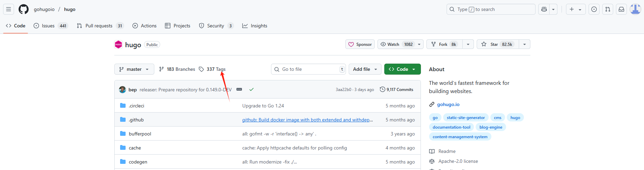
Task: Select the go topic tag
Action: (x=435, y=118)
